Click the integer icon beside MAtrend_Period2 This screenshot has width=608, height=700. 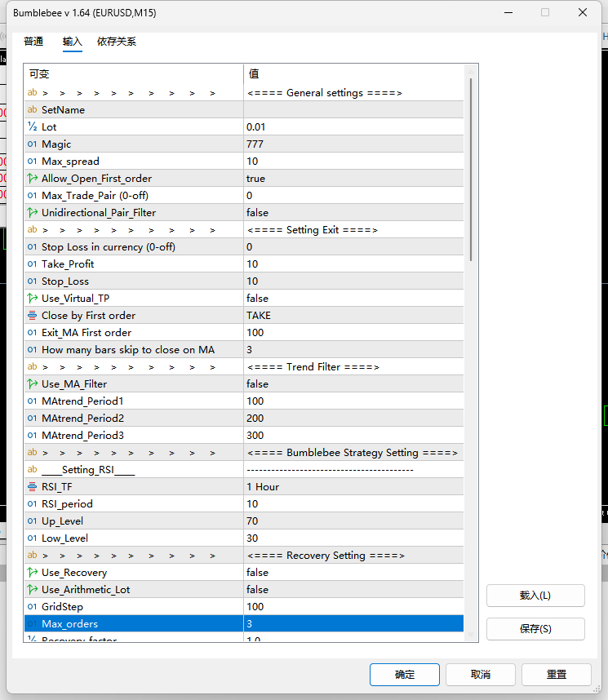click(x=32, y=419)
